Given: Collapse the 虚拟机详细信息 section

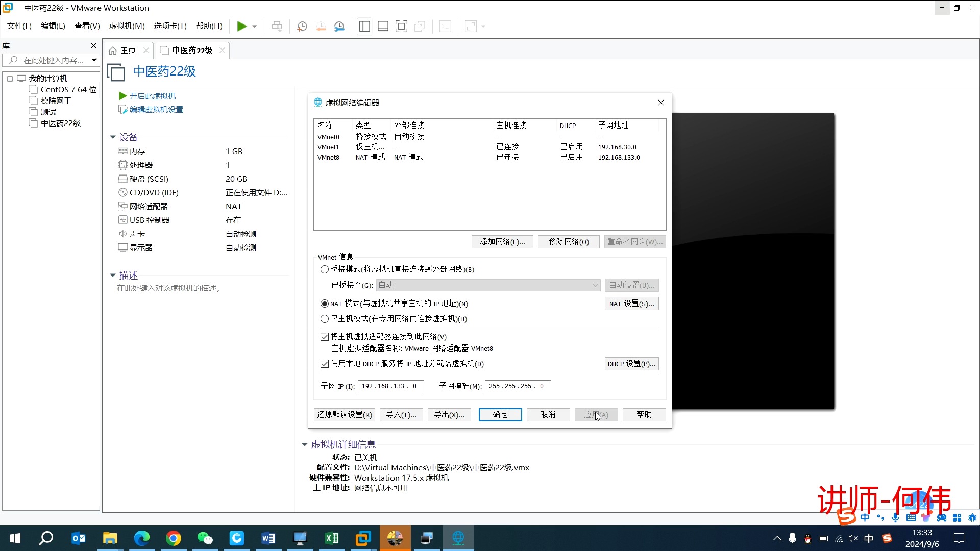Looking at the screenshot, I should (x=305, y=445).
